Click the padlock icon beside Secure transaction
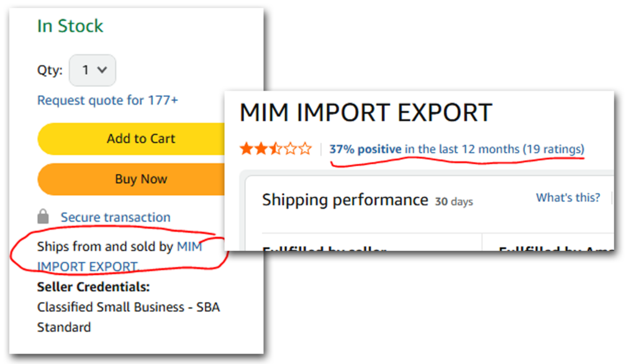Image resolution: width=636 pixels, height=364 pixels. tap(43, 217)
